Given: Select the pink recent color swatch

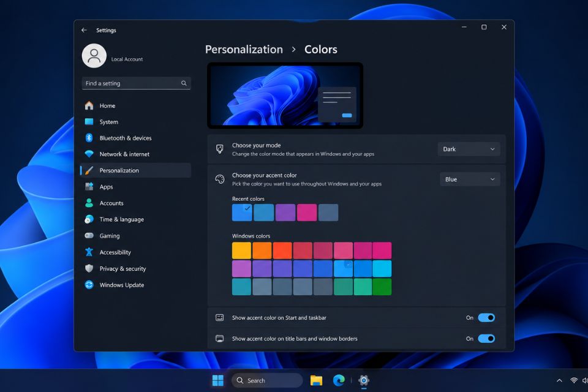Looking at the screenshot, I should click(x=307, y=213).
